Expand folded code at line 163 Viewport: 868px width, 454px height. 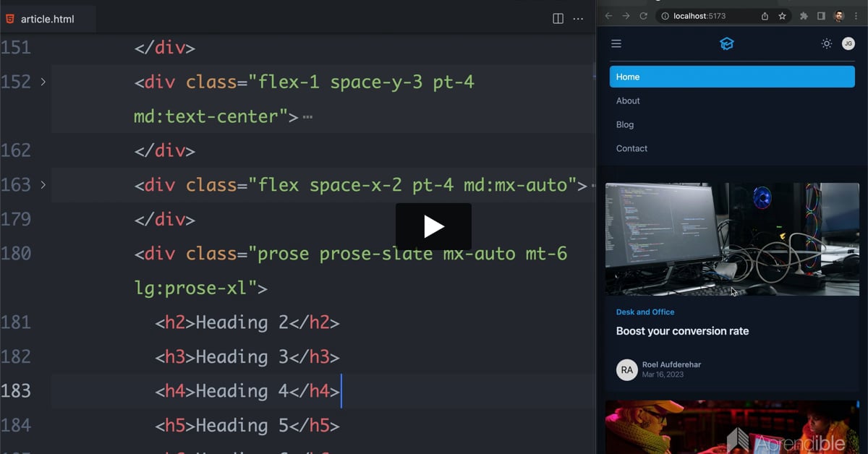(43, 185)
